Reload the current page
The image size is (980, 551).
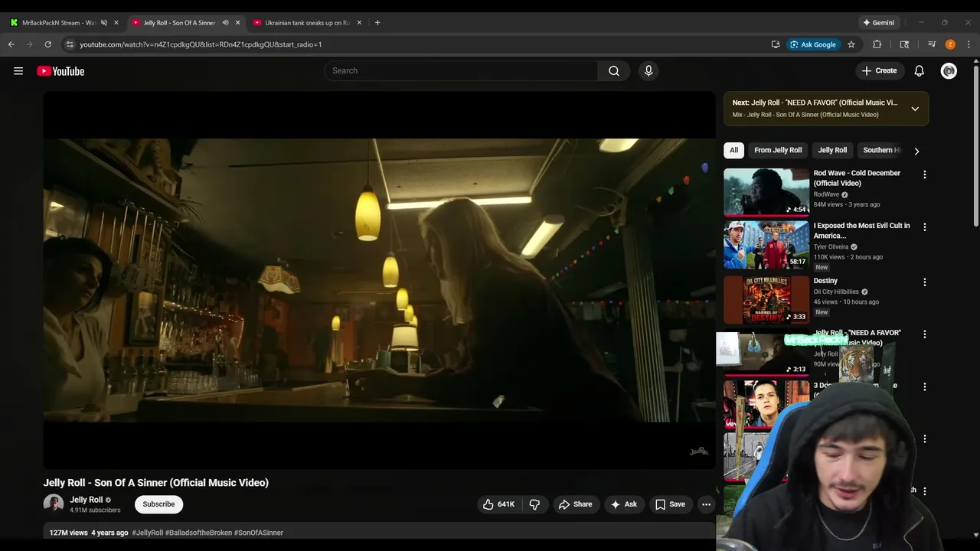[x=47, y=44]
